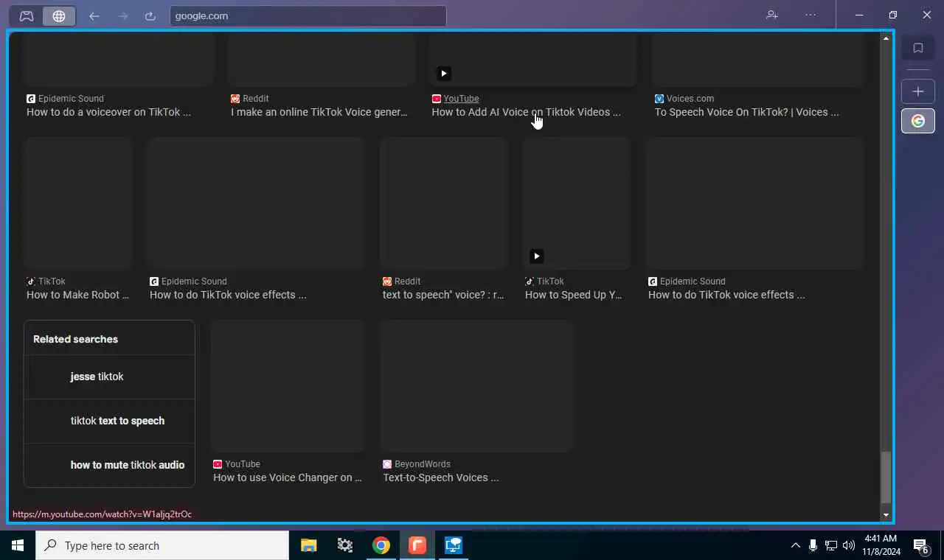
Task: Select related search 'tiktok text to speech'
Action: pos(109,421)
